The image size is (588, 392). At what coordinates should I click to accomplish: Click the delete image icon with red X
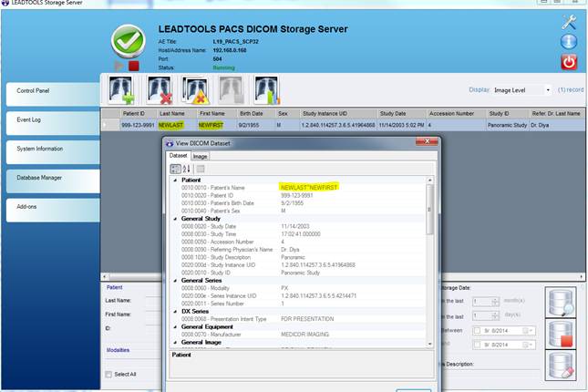160,89
